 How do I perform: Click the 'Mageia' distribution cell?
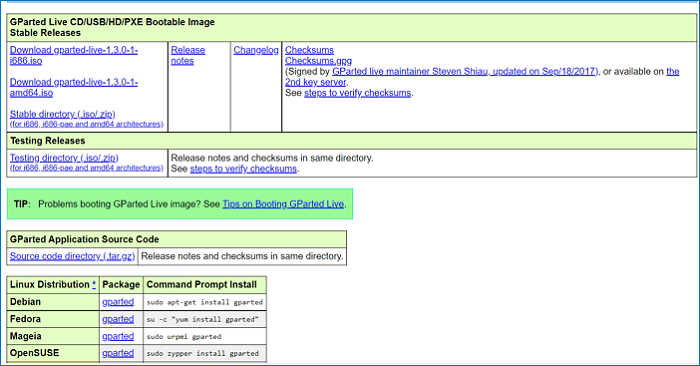tap(53, 336)
